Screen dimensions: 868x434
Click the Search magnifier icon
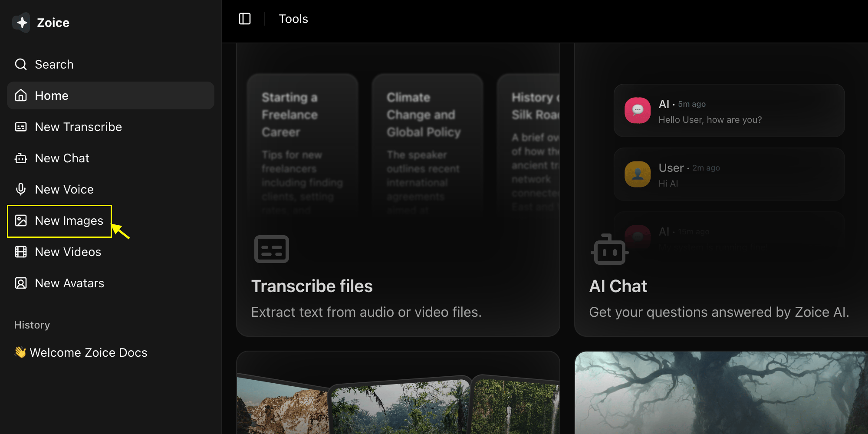coord(21,64)
